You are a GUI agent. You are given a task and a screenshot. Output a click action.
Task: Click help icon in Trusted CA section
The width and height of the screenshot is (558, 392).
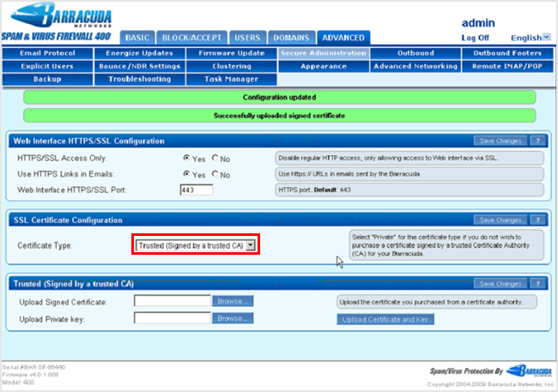pos(537,283)
